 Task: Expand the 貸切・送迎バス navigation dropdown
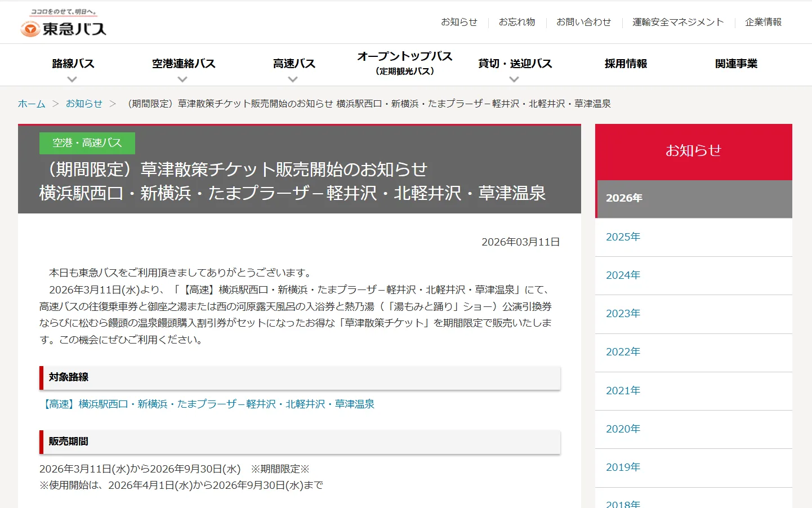514,64
